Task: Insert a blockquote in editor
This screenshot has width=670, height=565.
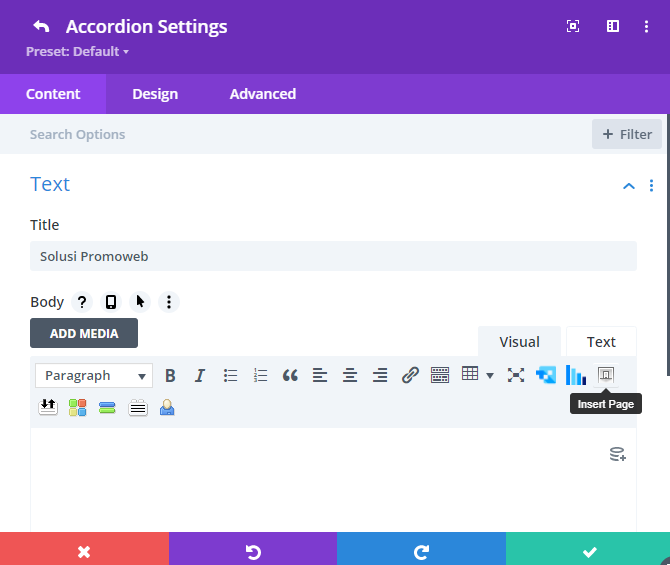Action: pos(290,376)
